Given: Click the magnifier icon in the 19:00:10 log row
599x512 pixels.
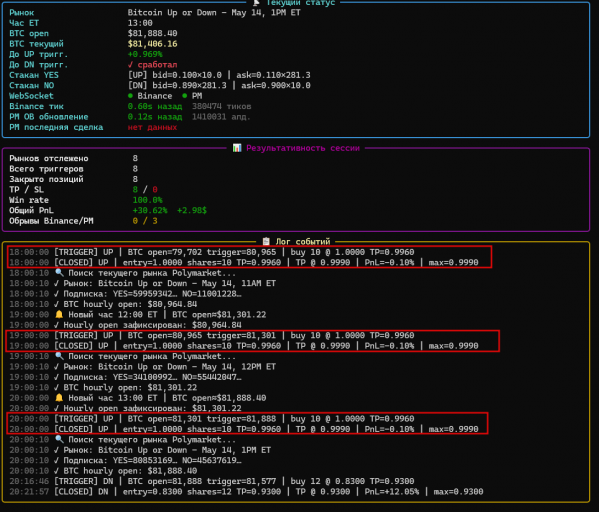Looking at the screenshot, I should pos(59,356).
